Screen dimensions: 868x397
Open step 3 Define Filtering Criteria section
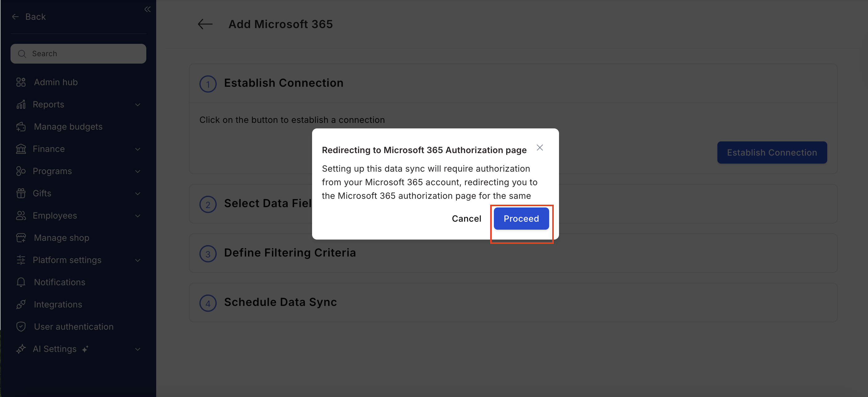point(513,253)
